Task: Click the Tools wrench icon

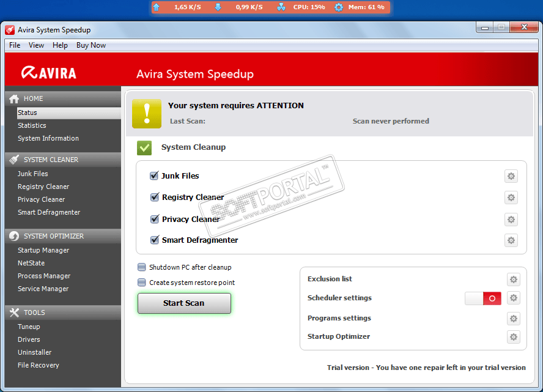Action: [14, 312]
